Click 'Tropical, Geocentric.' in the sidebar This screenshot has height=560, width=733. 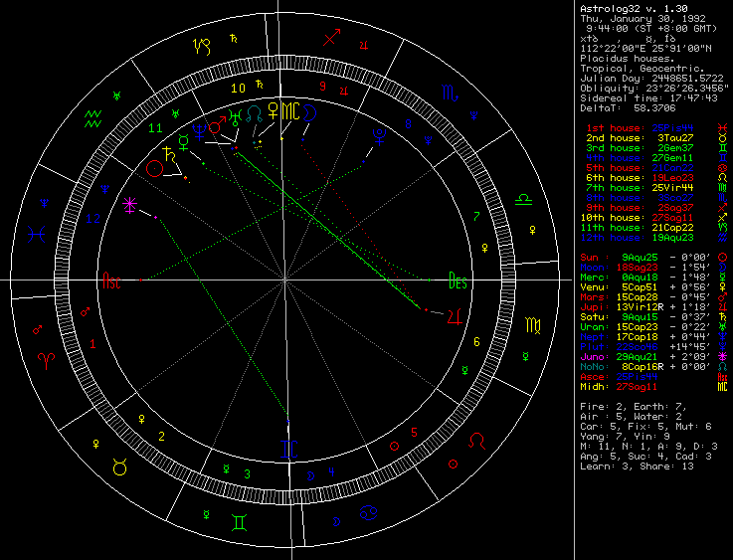pyautogui.click(x=642, y=69)
